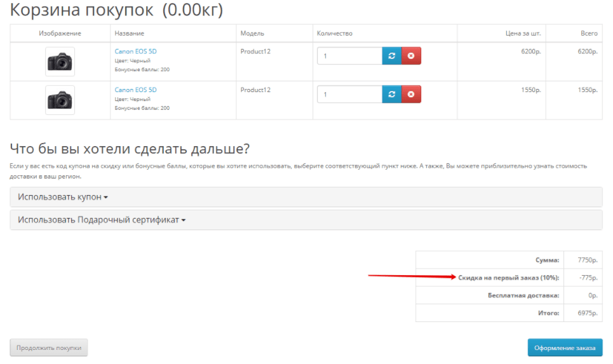Select the Сумма value 7750р.

click(x=588, y=260)
